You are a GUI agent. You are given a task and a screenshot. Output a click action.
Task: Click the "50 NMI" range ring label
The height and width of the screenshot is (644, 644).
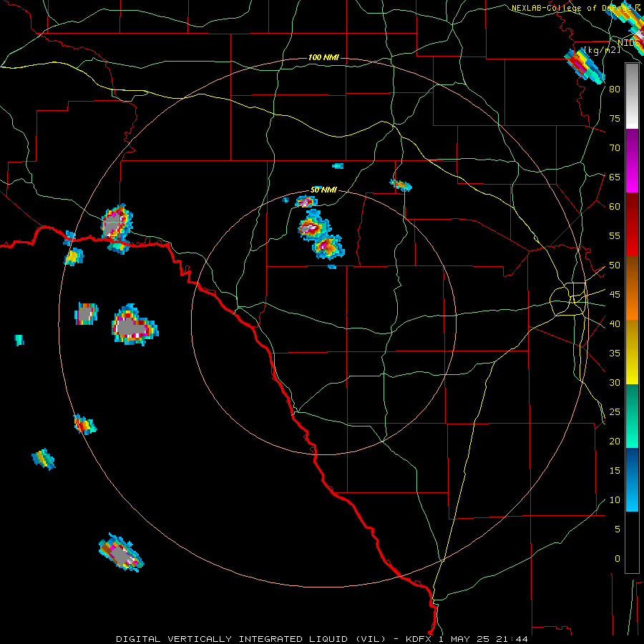[323, 190]
